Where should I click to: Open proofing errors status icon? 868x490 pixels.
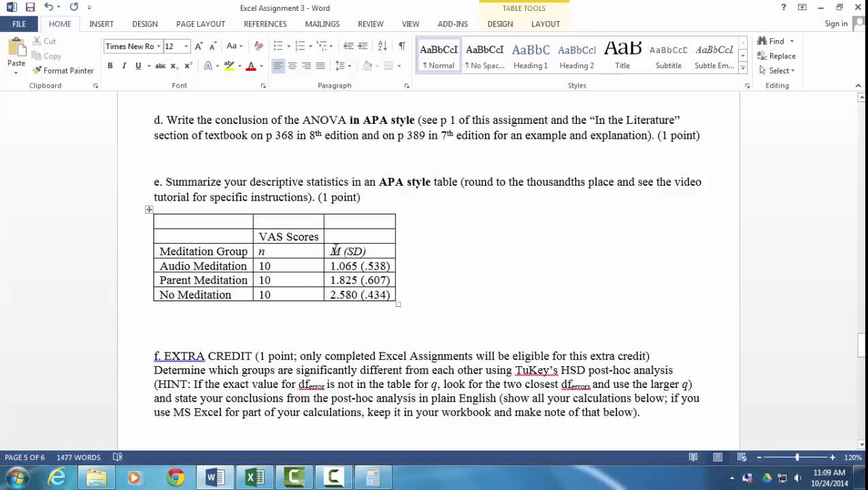[x=118, y=457]
